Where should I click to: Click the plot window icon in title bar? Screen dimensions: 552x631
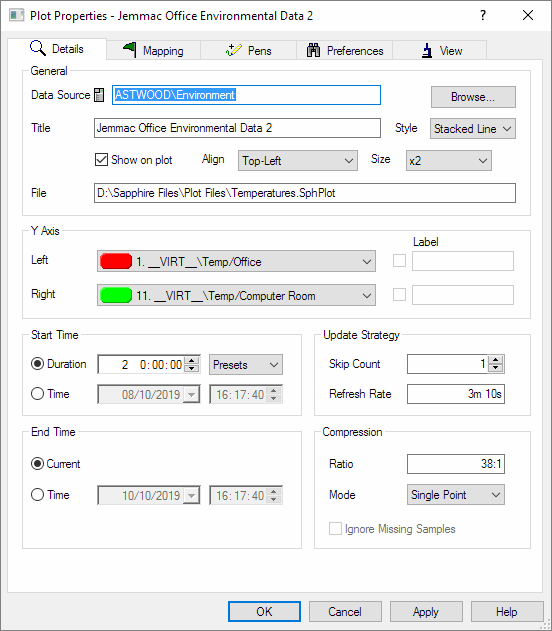tap(16, 15)
